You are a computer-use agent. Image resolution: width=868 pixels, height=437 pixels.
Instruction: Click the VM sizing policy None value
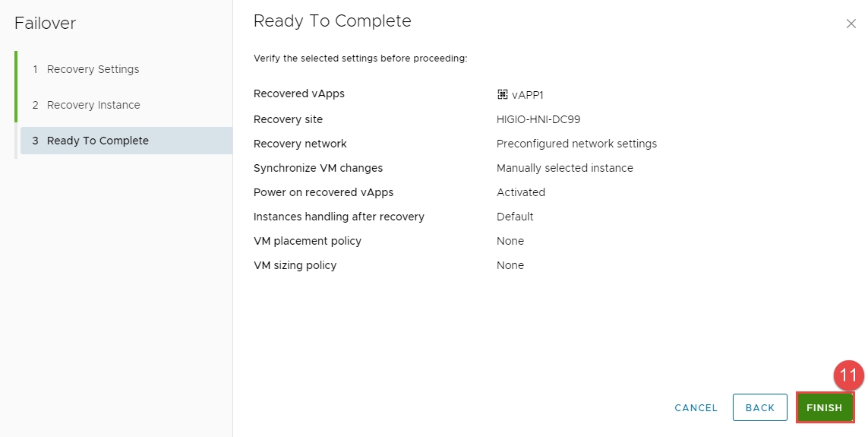coord(510,265)
